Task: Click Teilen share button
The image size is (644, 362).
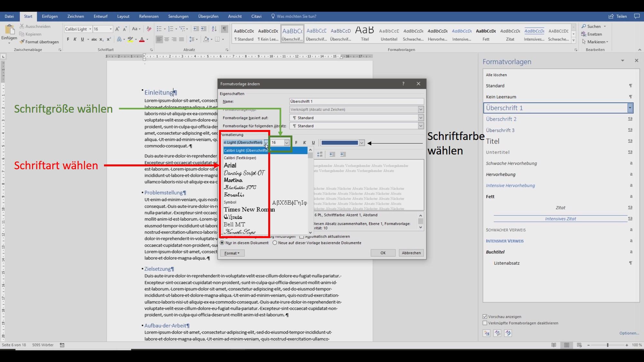Action: [x=618, y=16]
